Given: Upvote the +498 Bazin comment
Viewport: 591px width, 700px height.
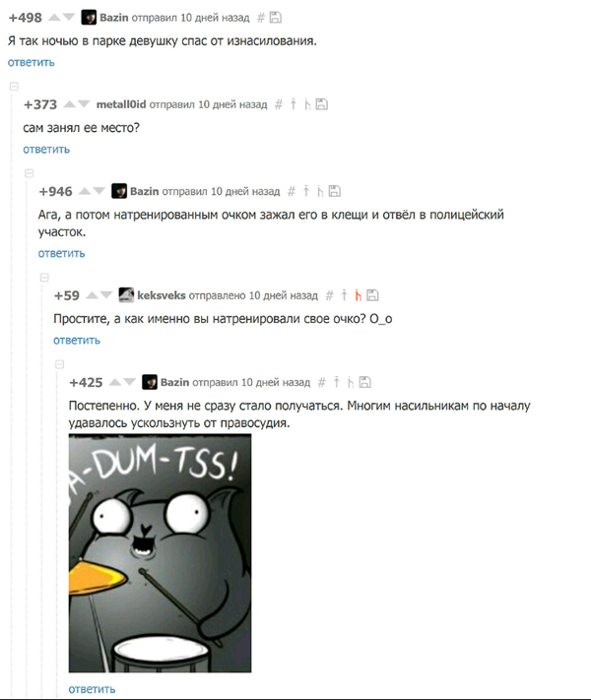Looking at the screenshot, I should tap(54, 18).
